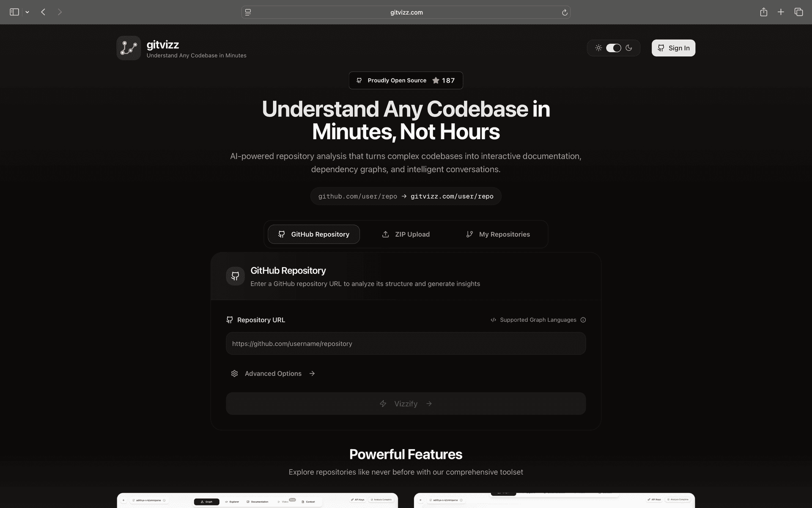
Task: Toggle the Safari sidebar
Action: point(14,12)
